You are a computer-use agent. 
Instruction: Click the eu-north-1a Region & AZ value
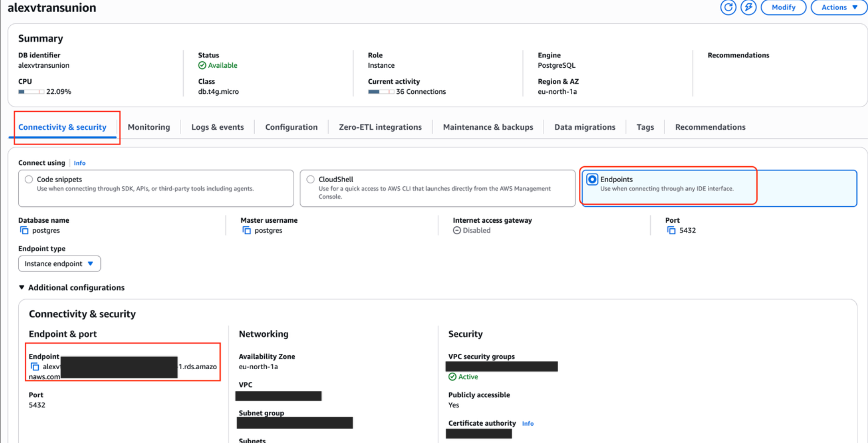tap(557, 91)
